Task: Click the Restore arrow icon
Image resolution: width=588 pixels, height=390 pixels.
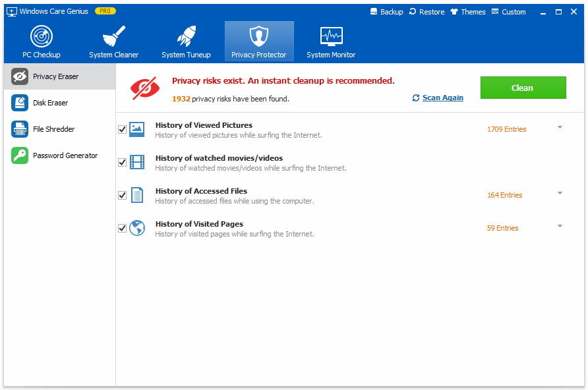Action: 413,11
